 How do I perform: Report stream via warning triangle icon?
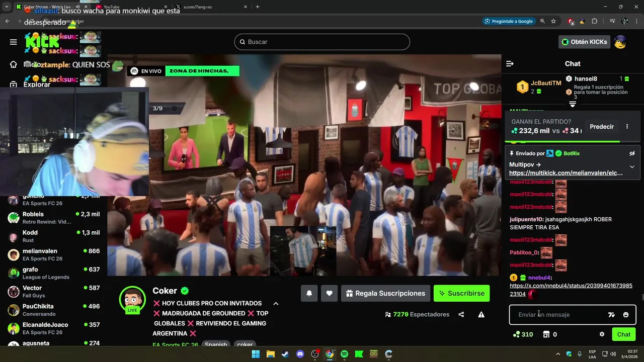481,315
